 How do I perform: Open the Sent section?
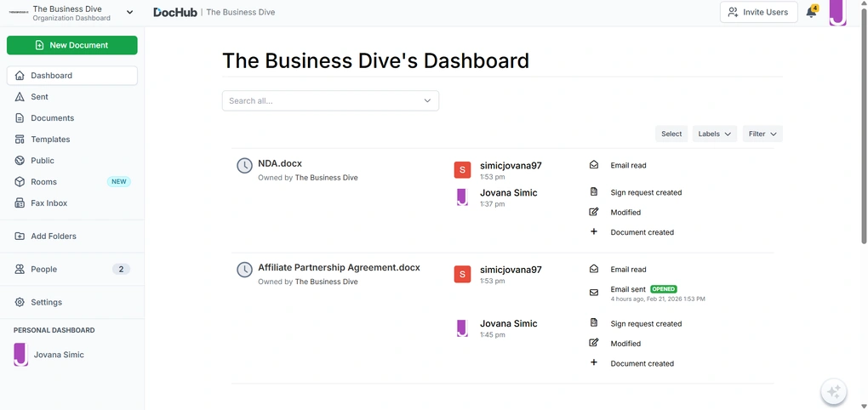pos(72,97)
